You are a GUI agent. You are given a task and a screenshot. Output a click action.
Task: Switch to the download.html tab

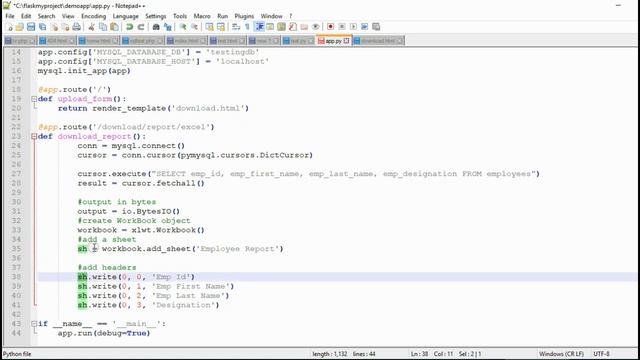click(x=378, y=41)
